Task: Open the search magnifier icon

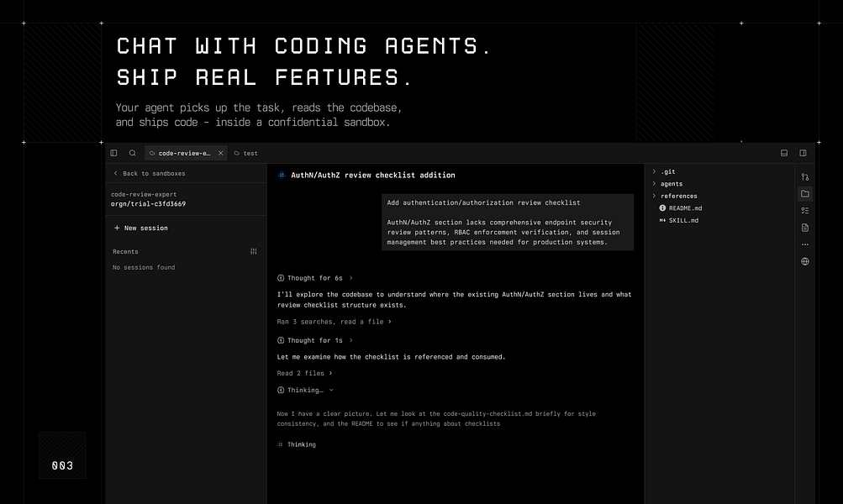Action: tap(132, 153)
